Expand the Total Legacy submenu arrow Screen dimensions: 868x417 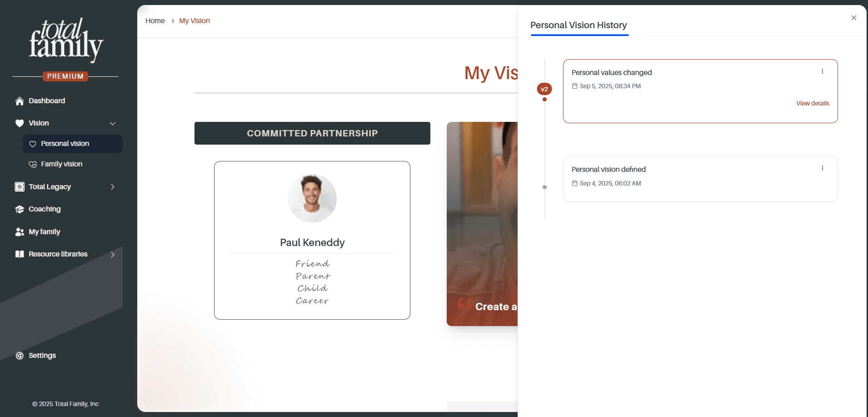click(x=113, y=187)
